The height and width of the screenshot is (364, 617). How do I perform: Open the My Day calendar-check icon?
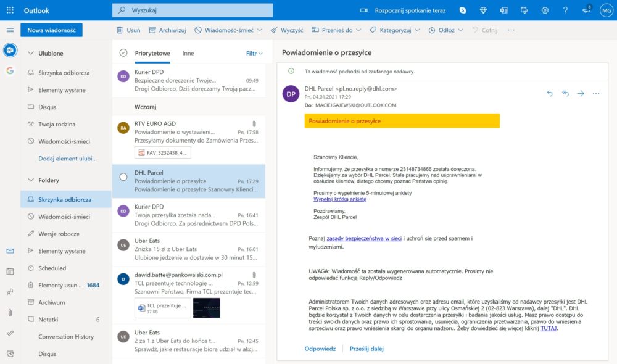(524, 10)
